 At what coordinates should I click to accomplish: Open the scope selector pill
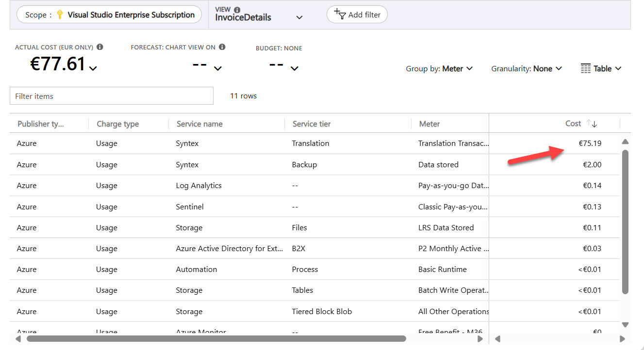pos(109,15)
